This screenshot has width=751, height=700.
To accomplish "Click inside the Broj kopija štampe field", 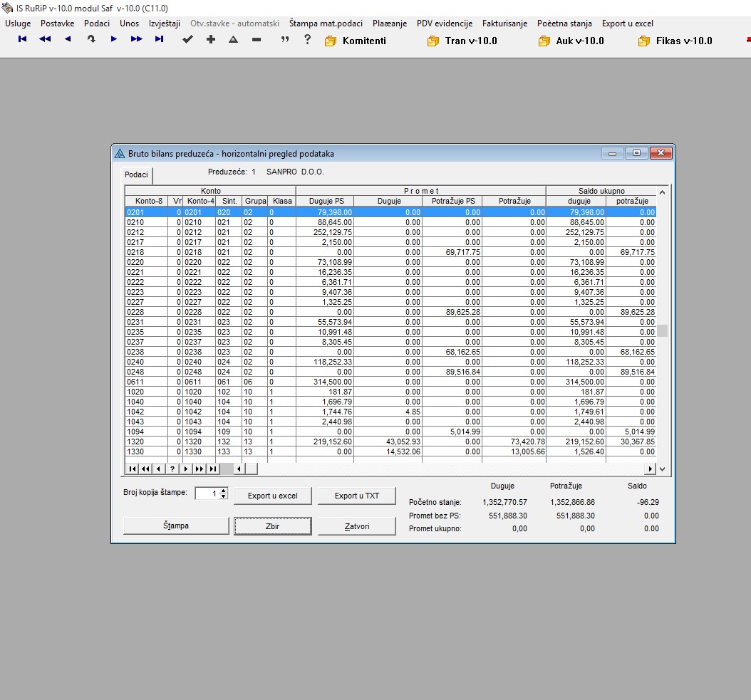I will pyautogui.click(x=207, y=493).
